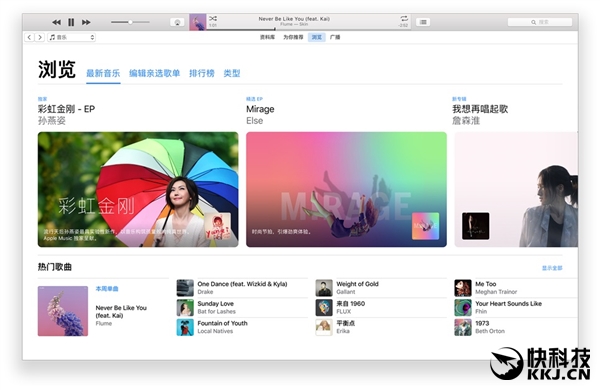Adjust the volume slider
The width and height of the screenshot is (600, 390).
click(x=130, y=22)
